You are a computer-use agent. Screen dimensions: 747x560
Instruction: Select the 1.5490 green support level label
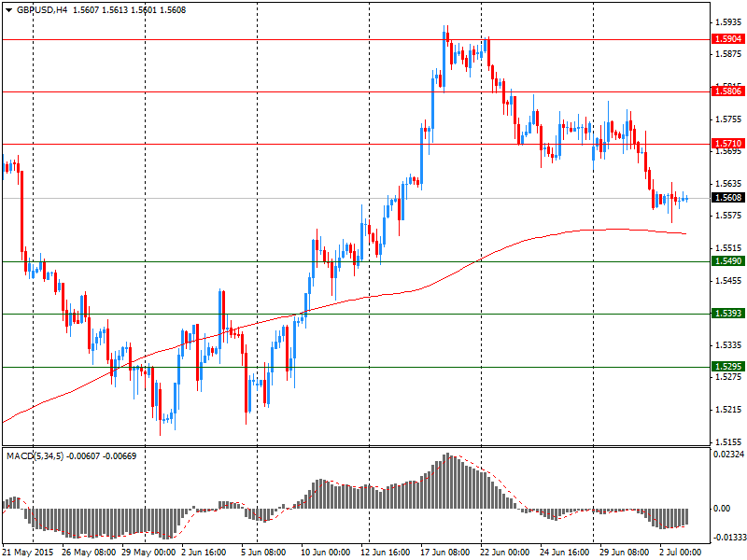click(x=728, y=261)
